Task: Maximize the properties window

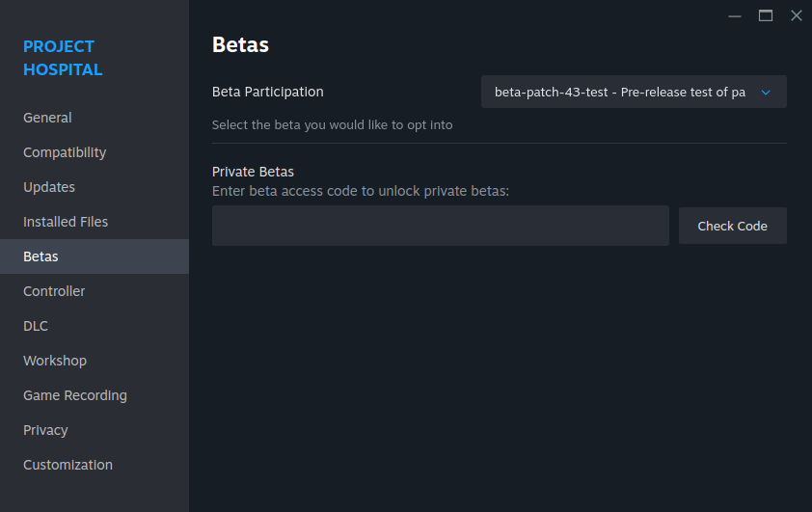Action: 766,15
